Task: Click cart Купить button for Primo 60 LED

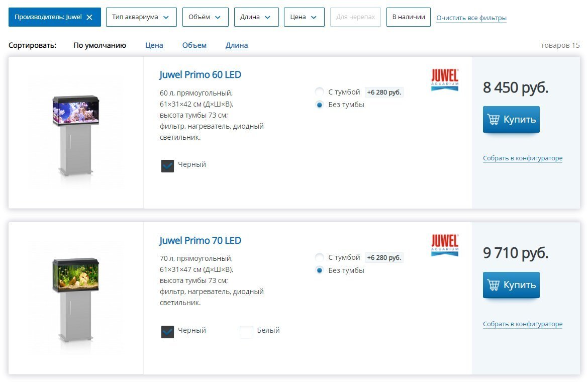Action: click(x=511, y=120)
